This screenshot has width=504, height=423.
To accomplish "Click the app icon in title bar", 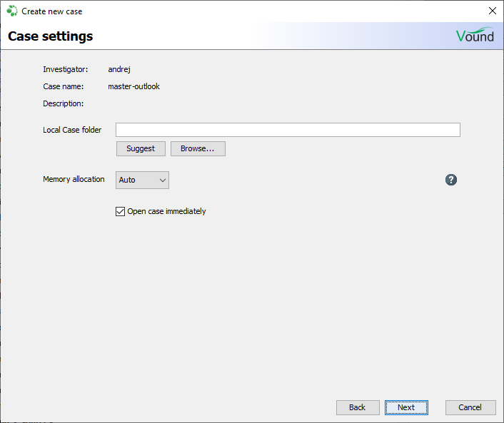I will coord(12,11).
